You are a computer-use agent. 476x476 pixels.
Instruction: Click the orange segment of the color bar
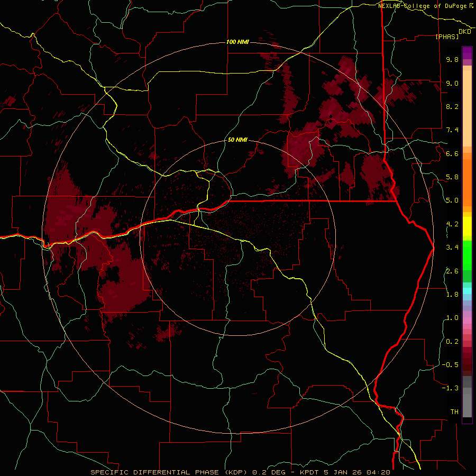[467, 182]
